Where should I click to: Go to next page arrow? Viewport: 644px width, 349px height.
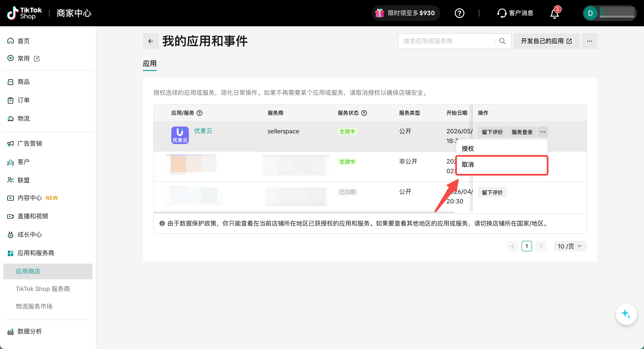pos(541,246)
